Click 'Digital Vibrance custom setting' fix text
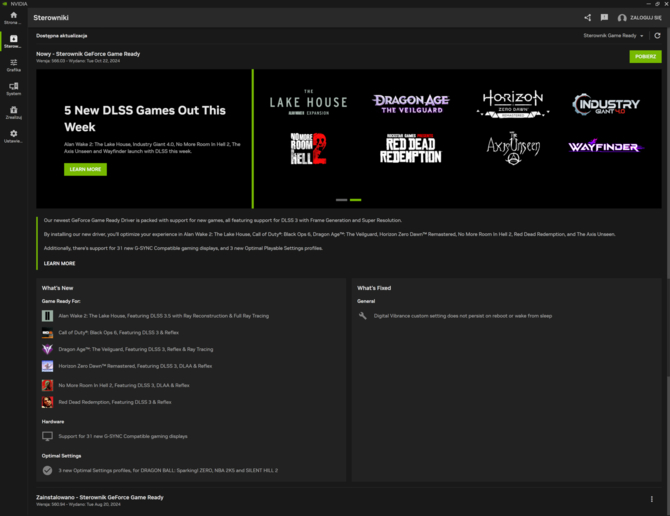Viewport: 670px width, 516px height. pyautogui.click(x=463, y=316)
